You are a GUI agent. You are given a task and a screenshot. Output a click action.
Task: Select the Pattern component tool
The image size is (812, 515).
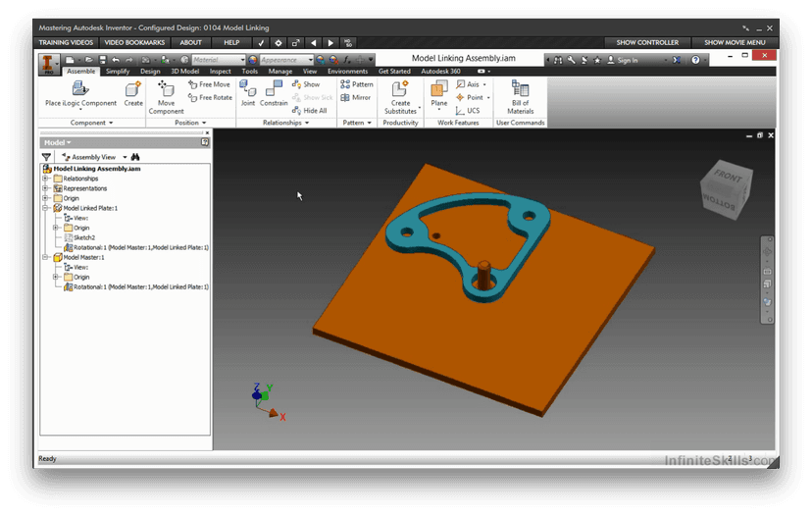[357, 84]
